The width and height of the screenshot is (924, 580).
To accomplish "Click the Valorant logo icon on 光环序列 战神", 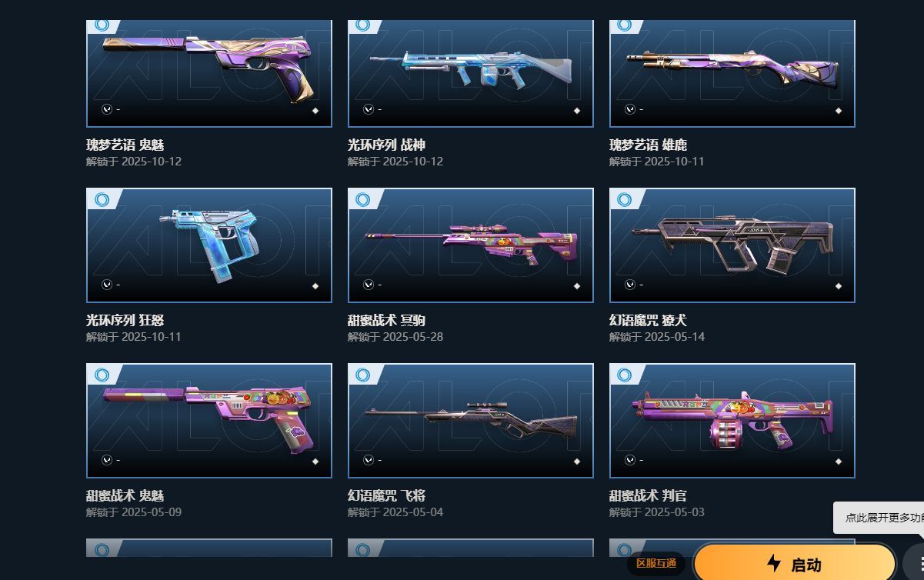I will tap(369, 109).
